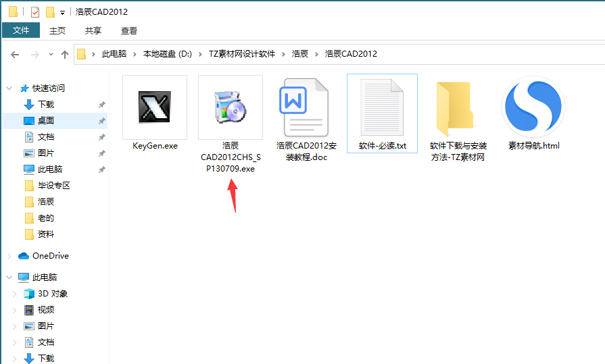Image resolution: width=605 pixels, height=364 pixels.
Task: Open 文档 under quick access
Action: pos(46,137)
